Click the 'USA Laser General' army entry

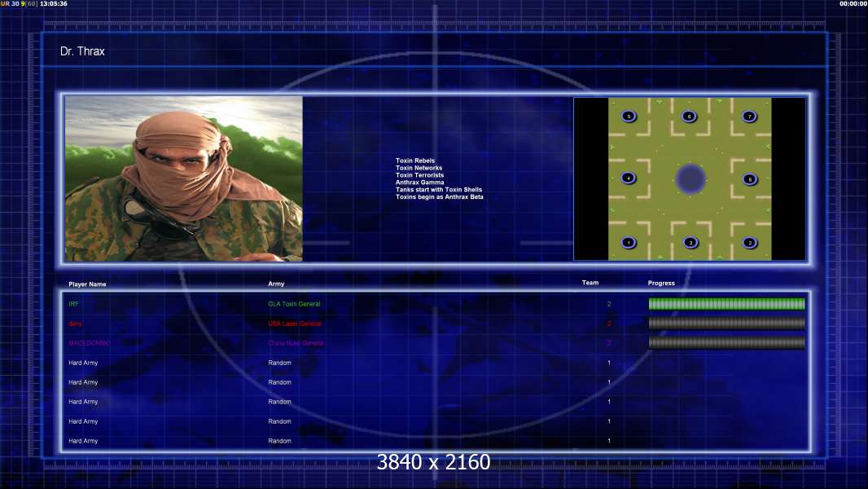tap(295, 324)
